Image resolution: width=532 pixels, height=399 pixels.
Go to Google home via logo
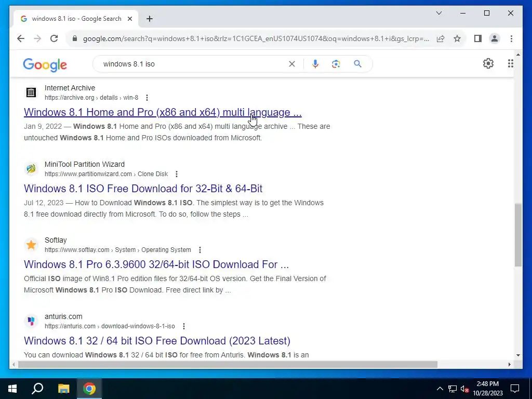45,64
